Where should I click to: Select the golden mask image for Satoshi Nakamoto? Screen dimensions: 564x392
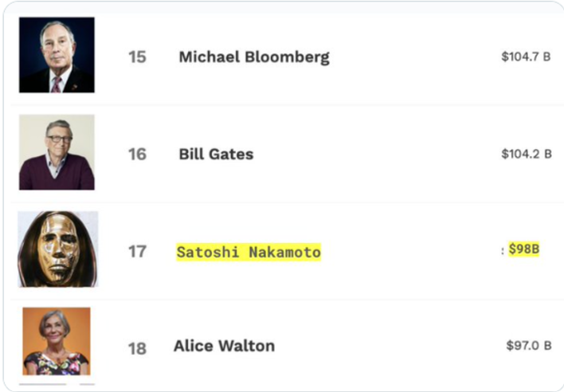click(x=57, y=249)
